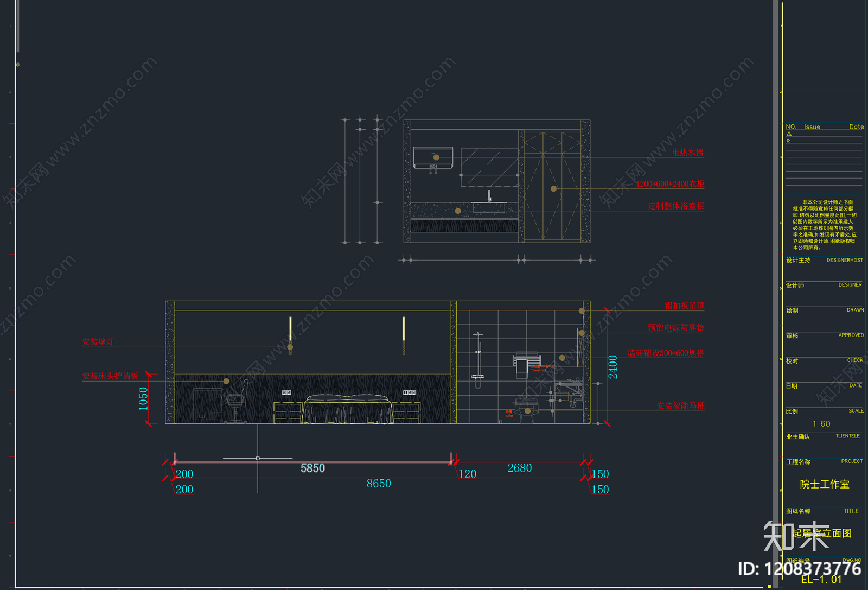Select the 定制整体浴室柜 annotation text
Screen dimensions: 868x590
click(676, 206)
